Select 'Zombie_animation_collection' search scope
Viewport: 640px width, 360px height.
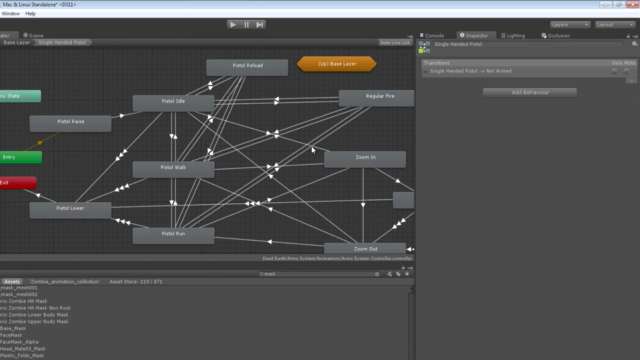coord(64,282)
